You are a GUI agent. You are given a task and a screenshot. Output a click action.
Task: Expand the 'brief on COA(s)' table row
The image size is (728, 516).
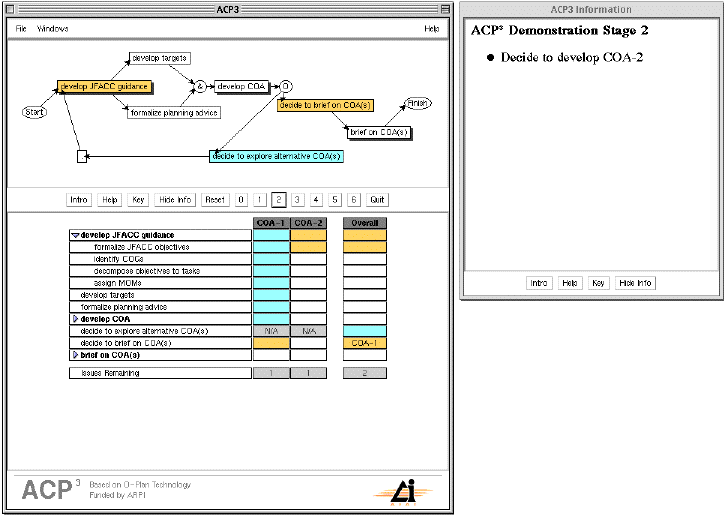75,355
